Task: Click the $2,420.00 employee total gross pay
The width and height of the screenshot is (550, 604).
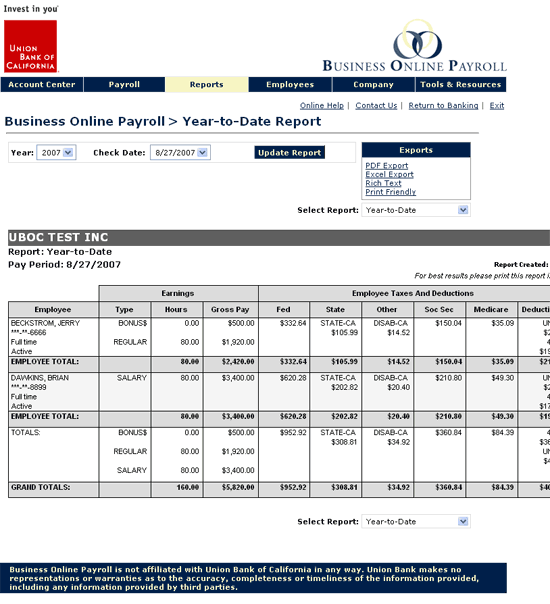Action: [x=238, y=362]
